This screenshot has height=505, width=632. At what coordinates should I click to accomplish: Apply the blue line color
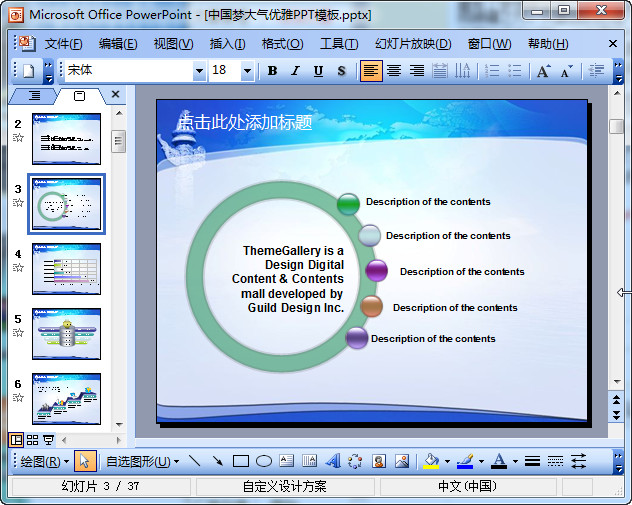pyautogui.click(x=465, y=461)
